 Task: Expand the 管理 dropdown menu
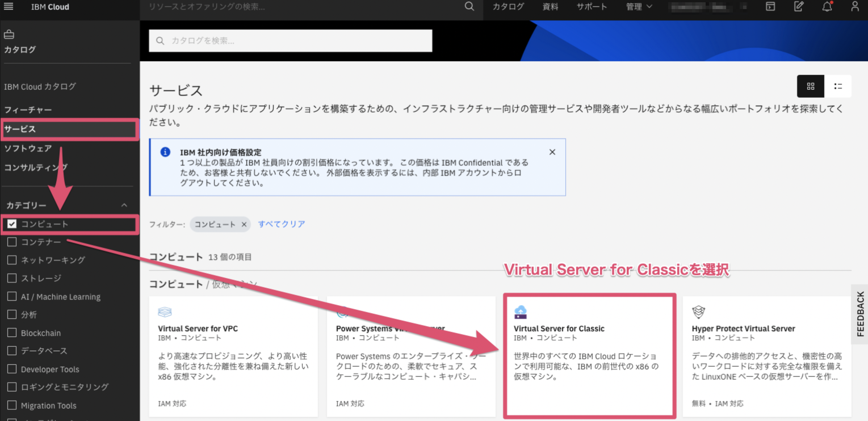tap(639, 7)
